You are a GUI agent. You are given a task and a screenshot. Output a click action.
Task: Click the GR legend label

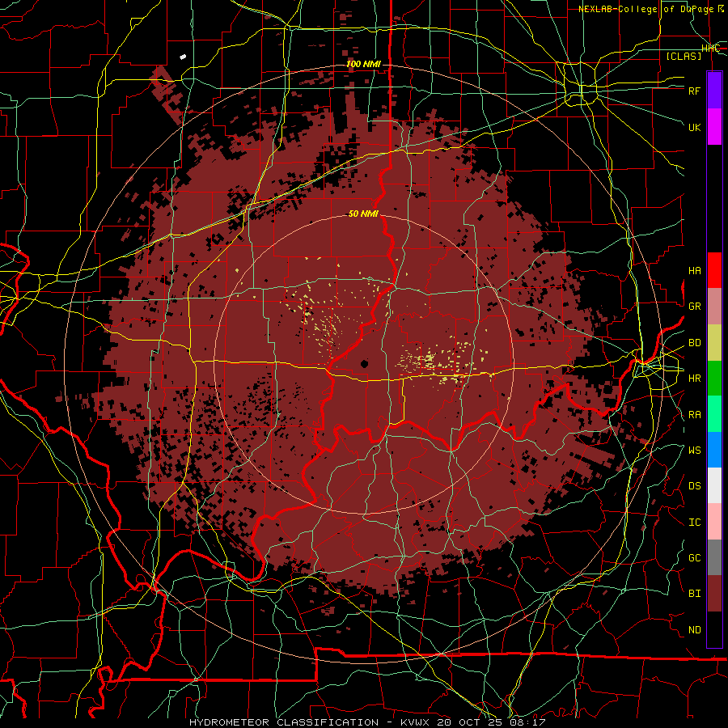pyautogui.click(x=694, y=307)
